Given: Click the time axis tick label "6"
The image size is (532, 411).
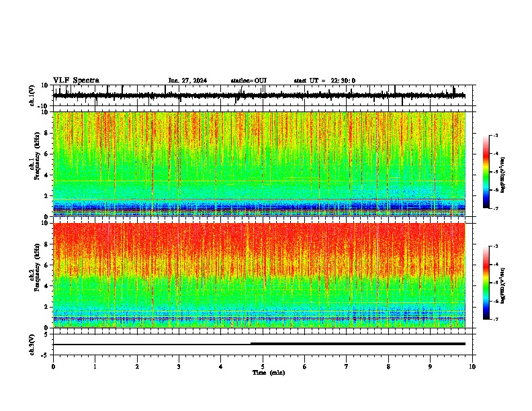Looking at the screenshot, I should pos(305,367).
